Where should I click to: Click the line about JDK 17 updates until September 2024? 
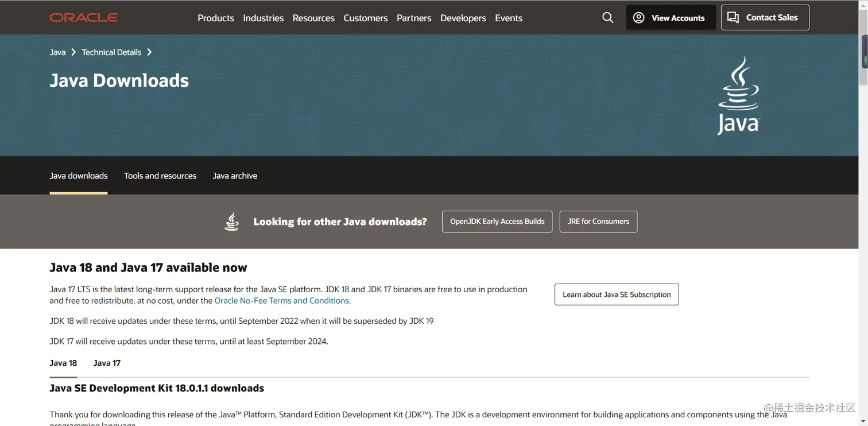[x=189, y=341]
